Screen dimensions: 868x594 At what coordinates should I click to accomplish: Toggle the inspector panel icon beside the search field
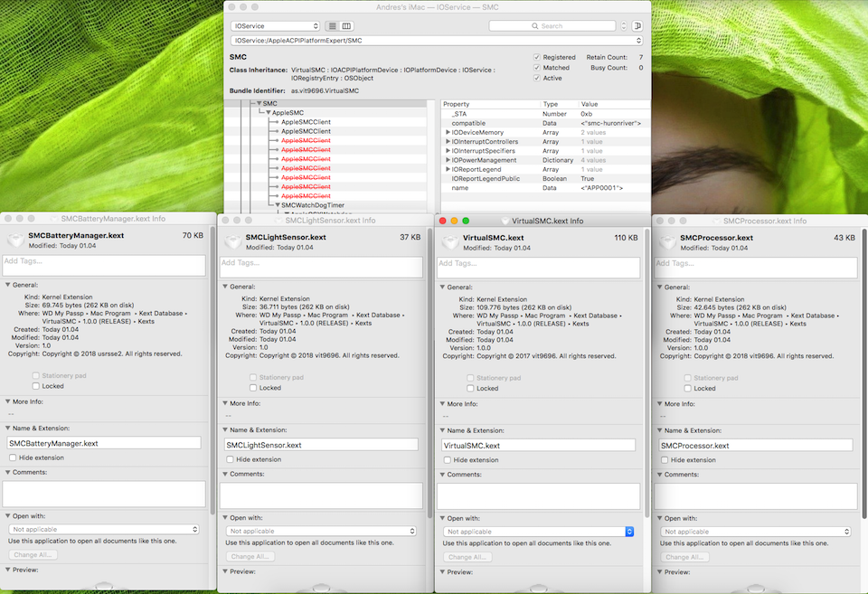click(637, 25)
